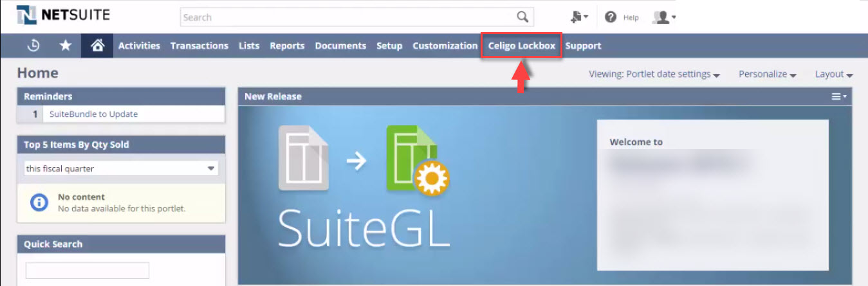Open the New Release portlet menu icon

pos(838,96)
